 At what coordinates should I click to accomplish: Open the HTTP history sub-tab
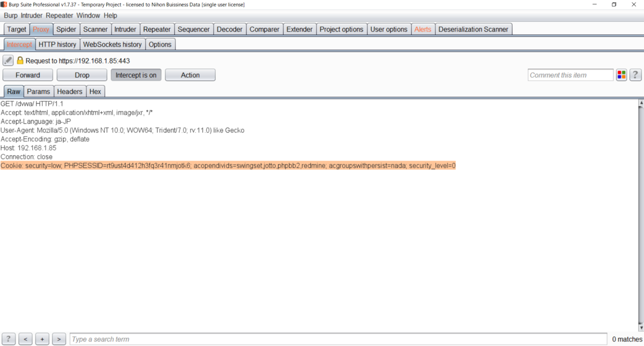tap(58, 44)
